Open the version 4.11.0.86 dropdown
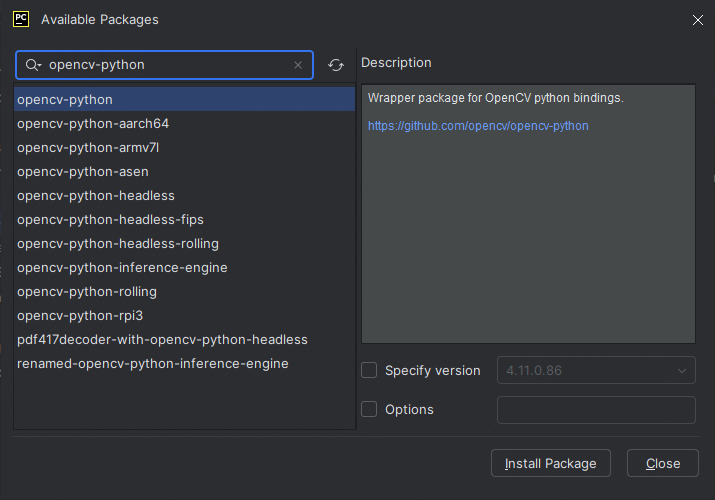 pos(596,370)
